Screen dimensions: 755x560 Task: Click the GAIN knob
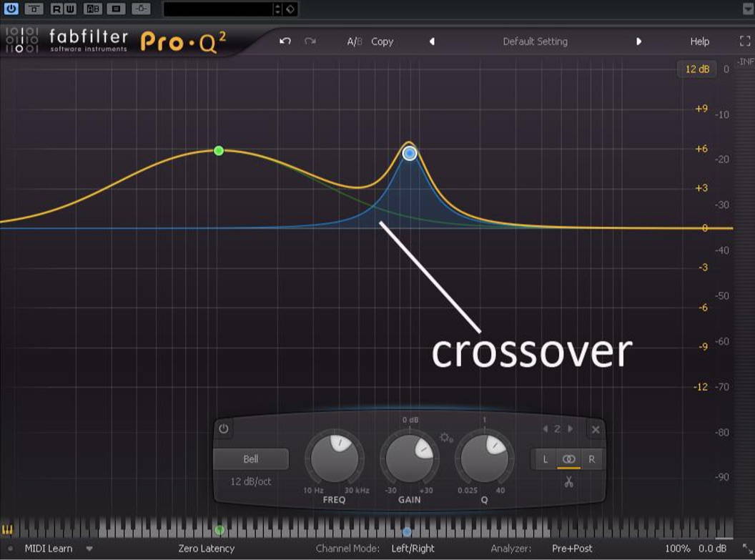(x=409, y=458)
